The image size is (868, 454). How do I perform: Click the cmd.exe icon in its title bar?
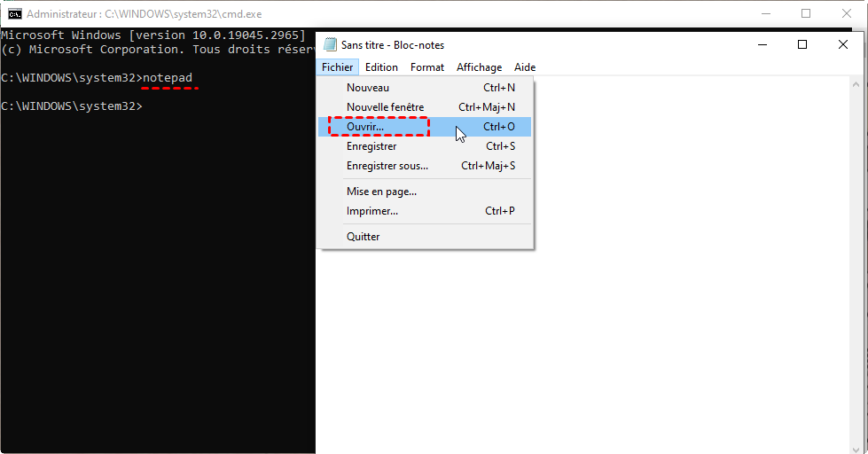pyautogui.click(x=15, y=14)
